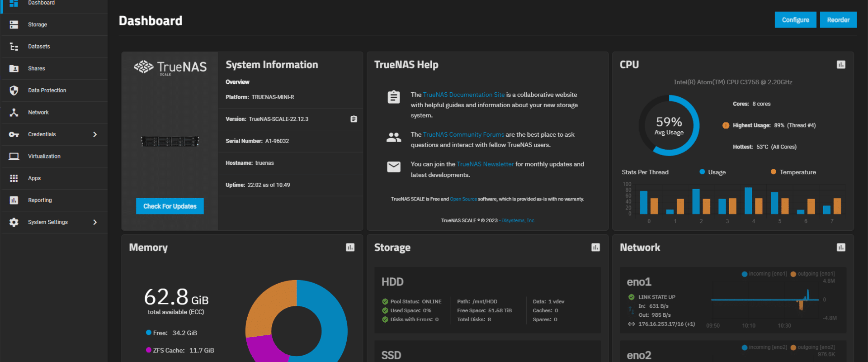Screen dimensions: 868x362
Task: Open Network reports chart icon
Action: (841, 248)
